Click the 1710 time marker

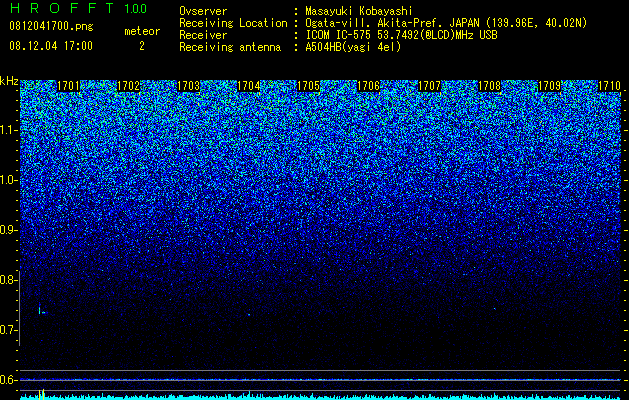click(609, 86)
